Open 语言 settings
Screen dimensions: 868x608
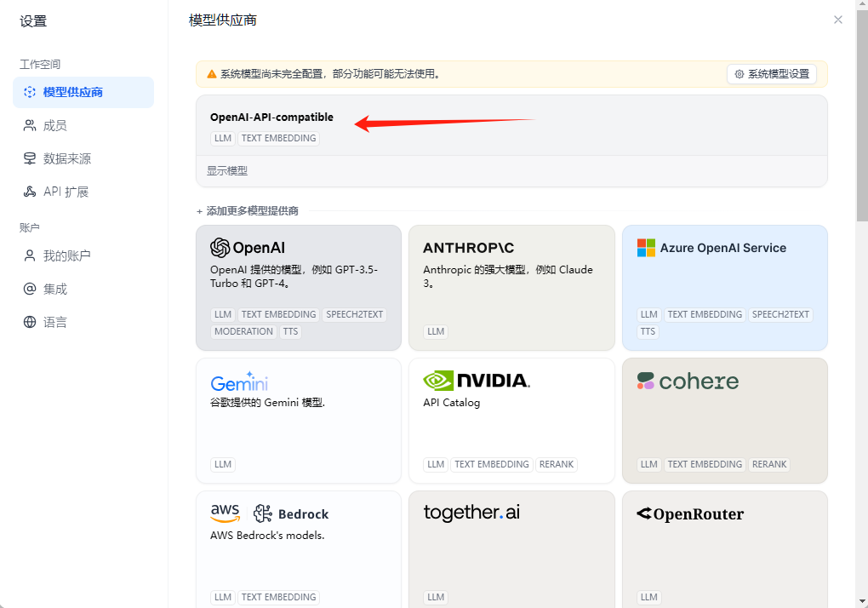point(83,322)
